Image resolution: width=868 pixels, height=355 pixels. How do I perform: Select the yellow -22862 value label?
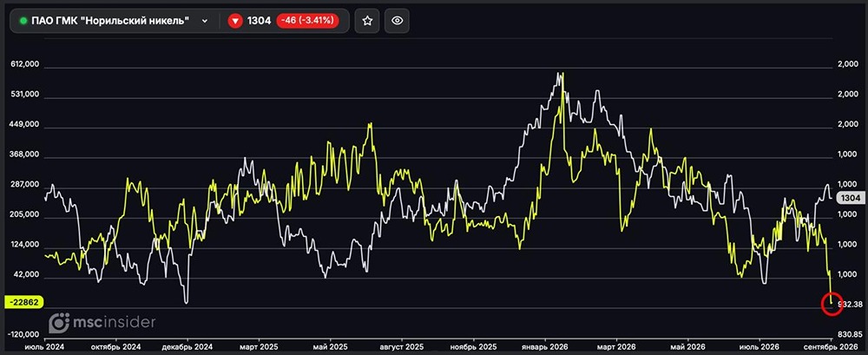point(24,302)
